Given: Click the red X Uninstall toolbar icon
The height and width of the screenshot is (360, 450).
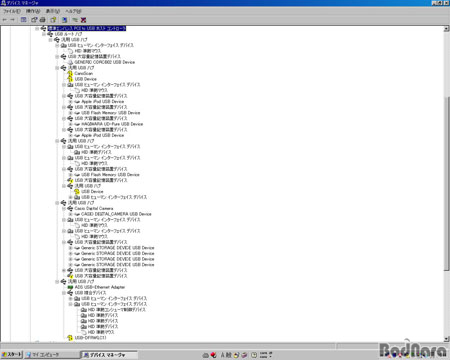Looking at the screenshot, I should tap(84, 20).
